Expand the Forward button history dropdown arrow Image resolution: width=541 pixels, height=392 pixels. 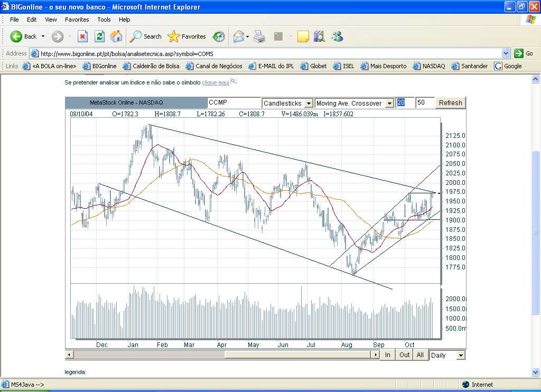tap(70, 36)
